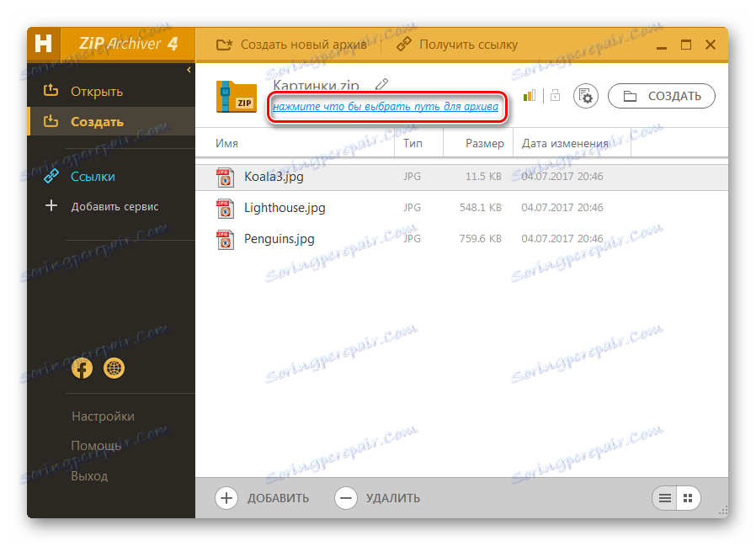Open archive settings gear icon
Image resolution: width=756 pixels, height=546 pixels.
coord(585,96)
